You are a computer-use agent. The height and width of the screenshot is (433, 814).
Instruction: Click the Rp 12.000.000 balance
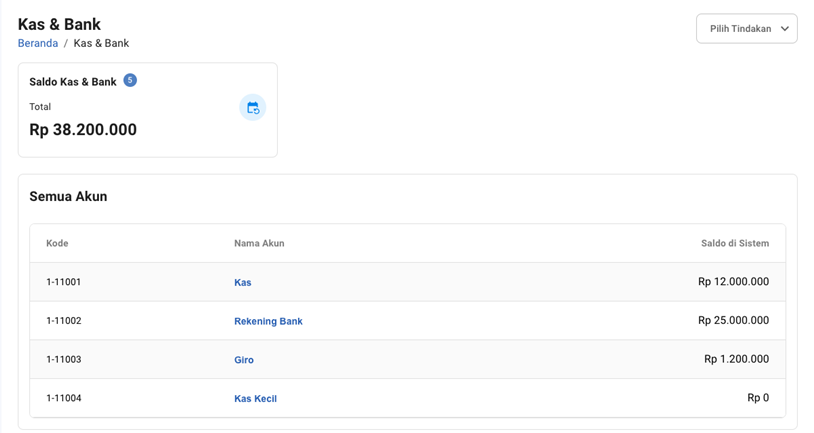click(733, 282)
